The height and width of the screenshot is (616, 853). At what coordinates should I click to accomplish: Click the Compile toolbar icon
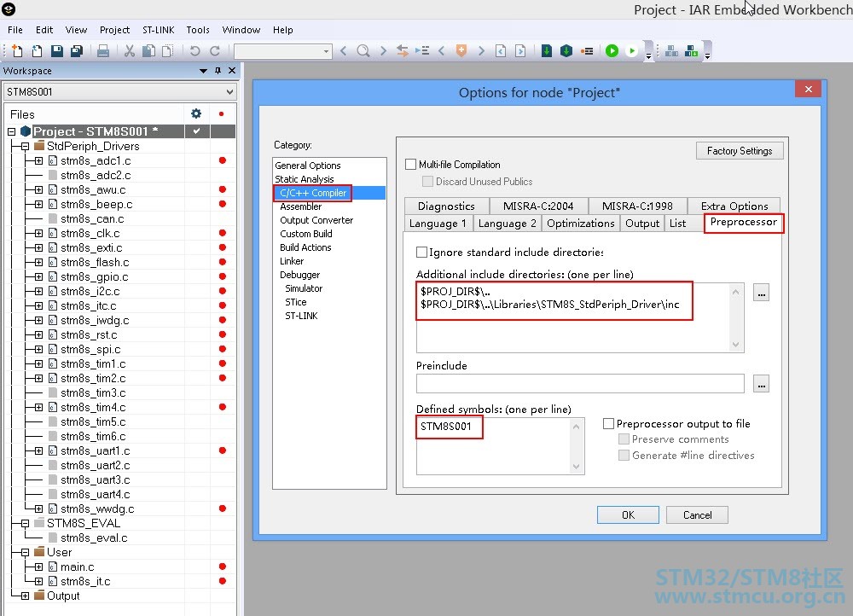[547, 51]
